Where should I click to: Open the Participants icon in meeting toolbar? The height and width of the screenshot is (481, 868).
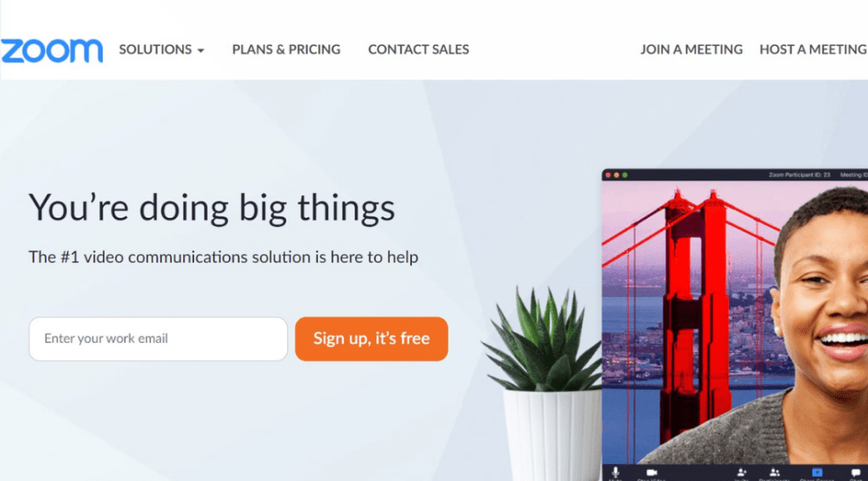775,473
